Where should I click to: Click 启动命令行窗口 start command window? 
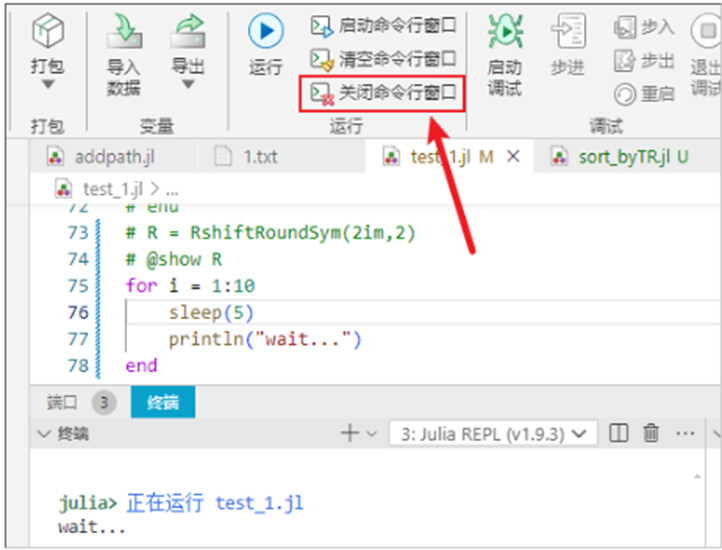383,26
